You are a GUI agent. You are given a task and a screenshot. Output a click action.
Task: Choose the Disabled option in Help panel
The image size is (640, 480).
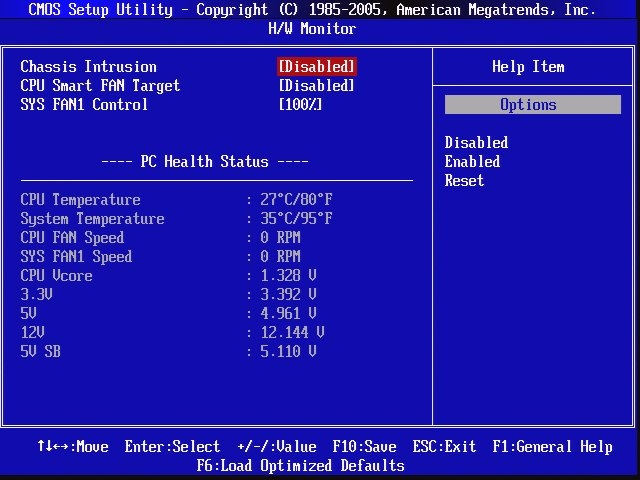pos(476,143)
